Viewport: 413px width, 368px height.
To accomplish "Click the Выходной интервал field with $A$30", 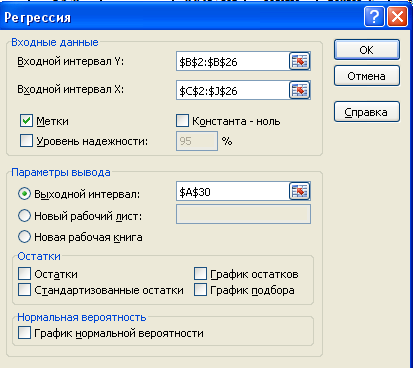I will [233, 191].
